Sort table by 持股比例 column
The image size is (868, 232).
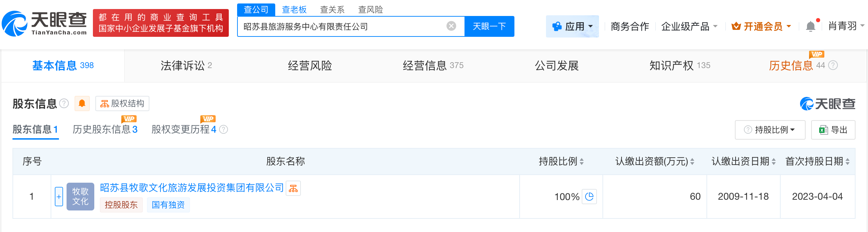582,161
